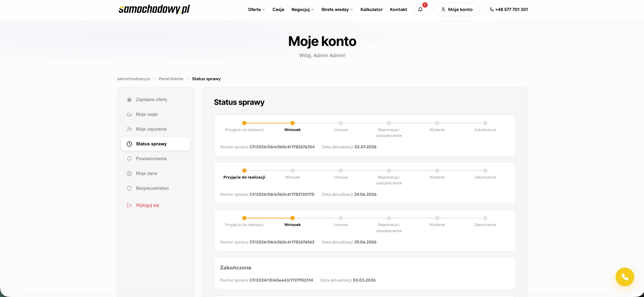Click the red notification count badge
This screenshot has height=297, width=644.
pos(425,5)
